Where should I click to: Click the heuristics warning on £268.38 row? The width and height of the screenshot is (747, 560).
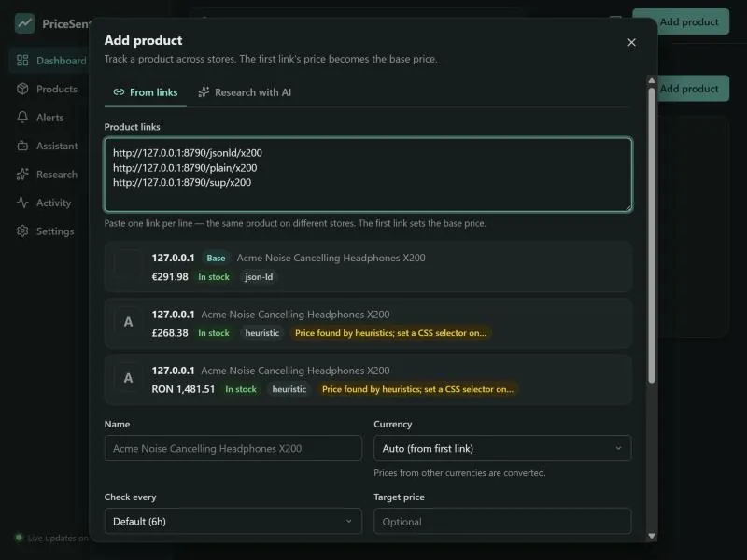point(390,333)
